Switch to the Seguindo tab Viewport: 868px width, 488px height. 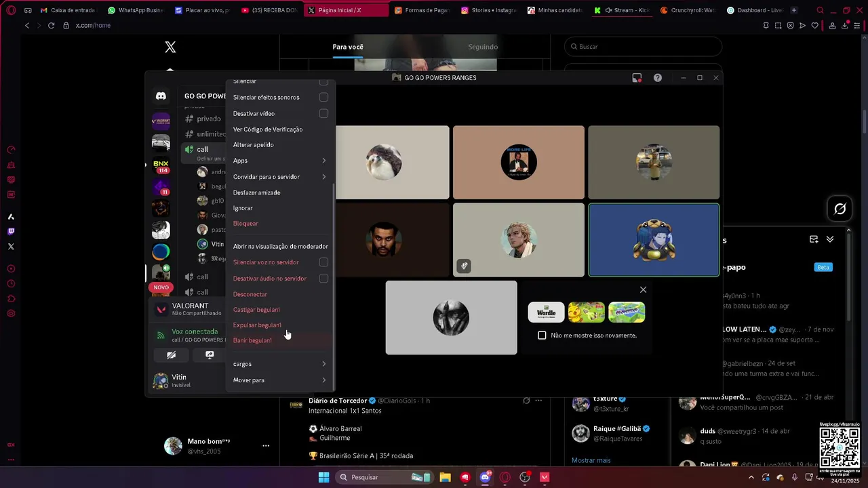(483, 47)
